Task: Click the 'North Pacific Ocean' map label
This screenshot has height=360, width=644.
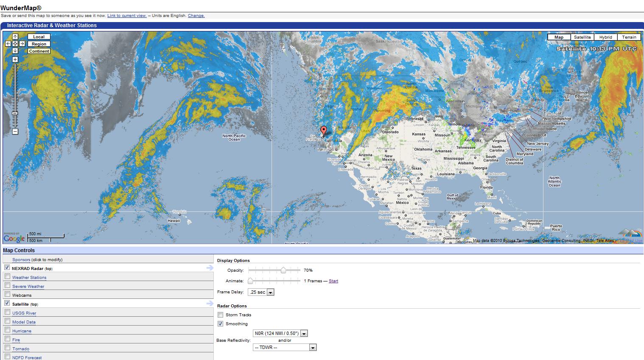Action: 234,138
